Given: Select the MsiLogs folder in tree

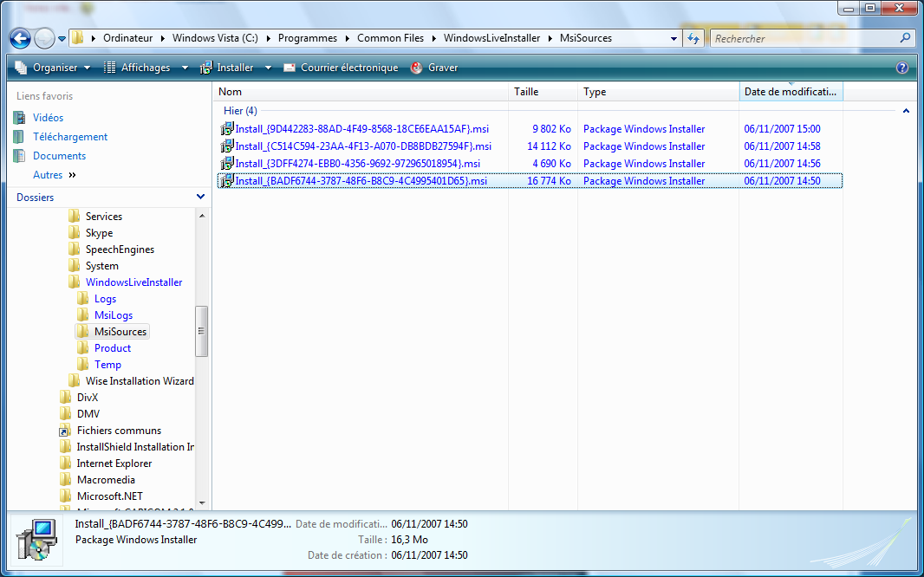Looking at the screenshot, I should 114,315.
